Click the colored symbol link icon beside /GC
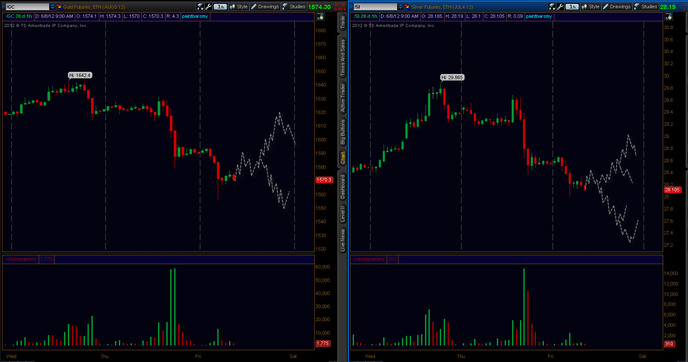Viewport: 688px width, 362px height. coord(59,7)
